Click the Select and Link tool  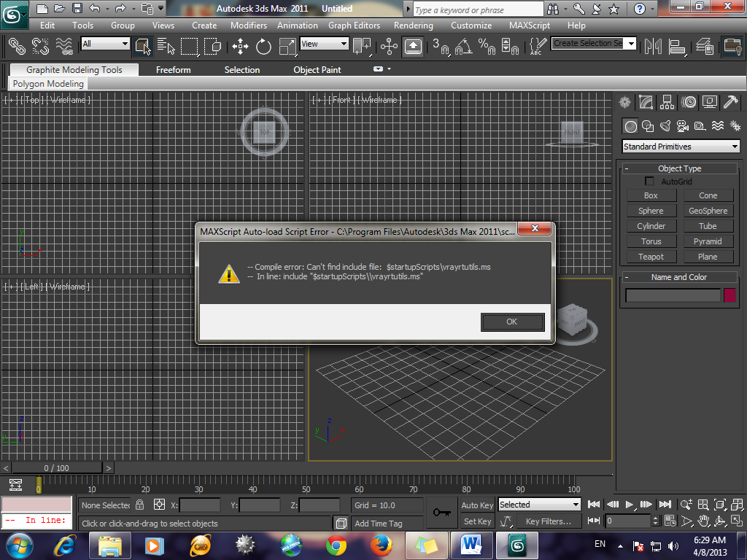tap(17, 46)
